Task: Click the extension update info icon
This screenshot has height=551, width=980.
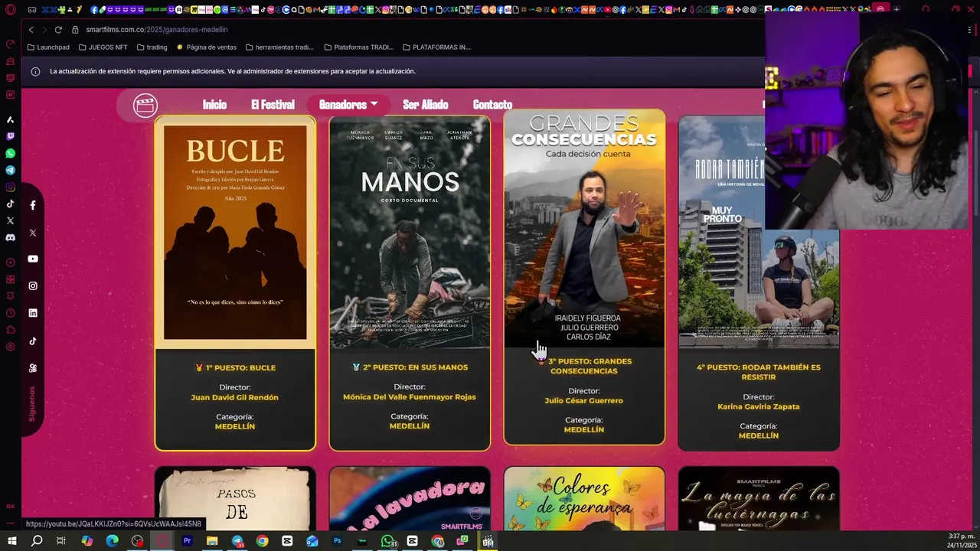Action: 35,71
